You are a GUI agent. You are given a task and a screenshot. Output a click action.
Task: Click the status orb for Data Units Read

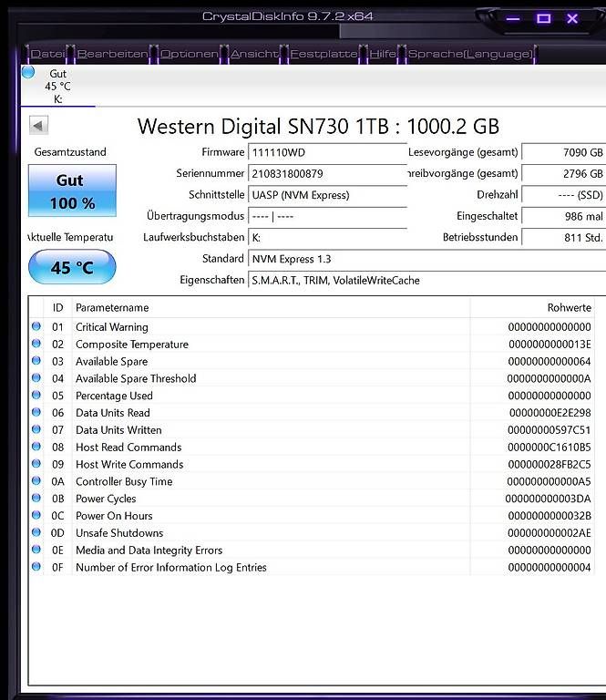point(36,412)
